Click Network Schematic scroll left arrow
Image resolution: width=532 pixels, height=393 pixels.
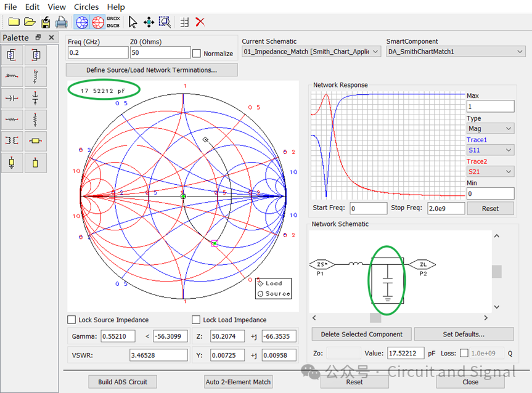point(314,318)
